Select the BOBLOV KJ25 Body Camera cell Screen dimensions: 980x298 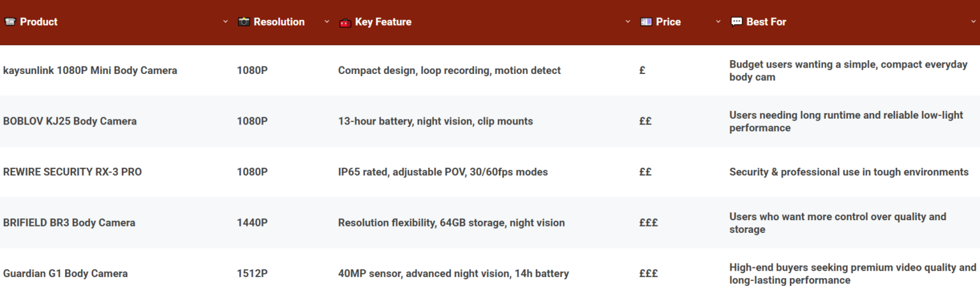tap(70, 121)
